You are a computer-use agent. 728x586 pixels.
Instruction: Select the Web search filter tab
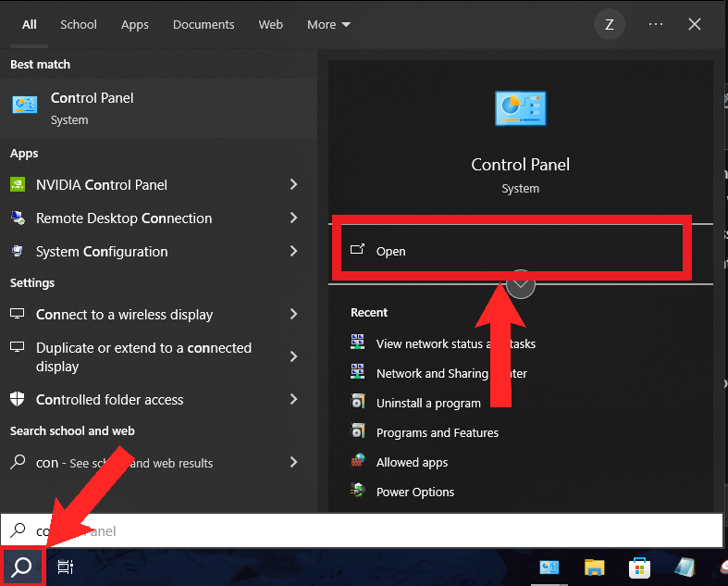[x=271, y=25]
